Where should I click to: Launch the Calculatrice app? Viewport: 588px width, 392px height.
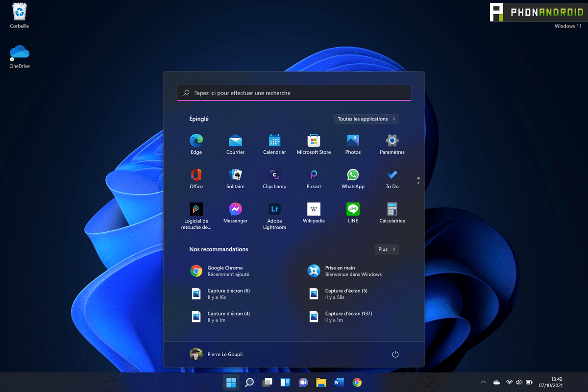pyautogui.click(x=392, y=212)
